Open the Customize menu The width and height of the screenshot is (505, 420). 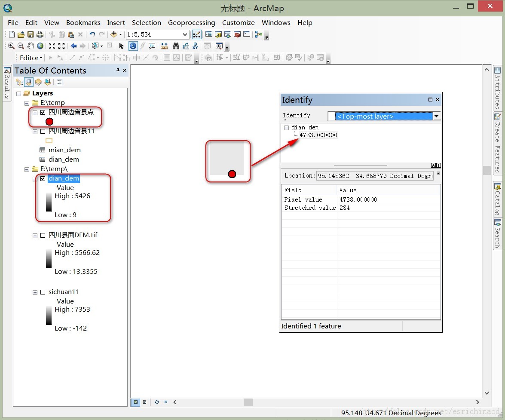point(239,22)
